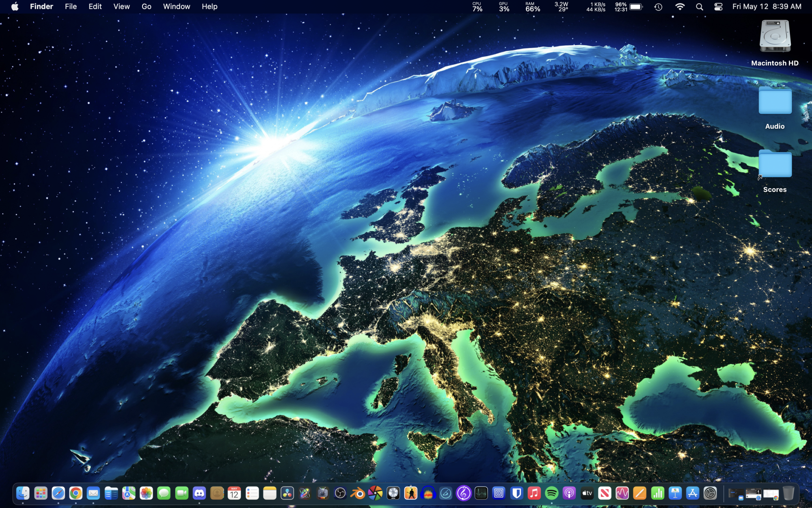Open network speed menu bar monitor

click(x=596, y=7)
